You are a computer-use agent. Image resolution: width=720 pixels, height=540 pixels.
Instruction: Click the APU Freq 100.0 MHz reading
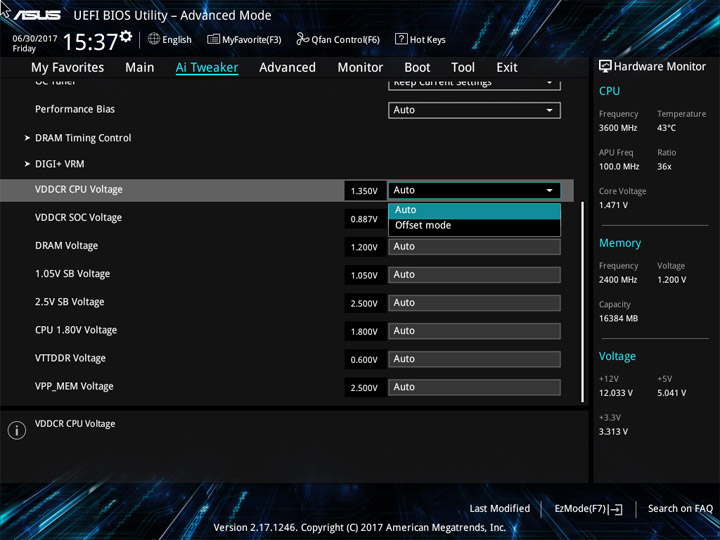tap(619, 167)
